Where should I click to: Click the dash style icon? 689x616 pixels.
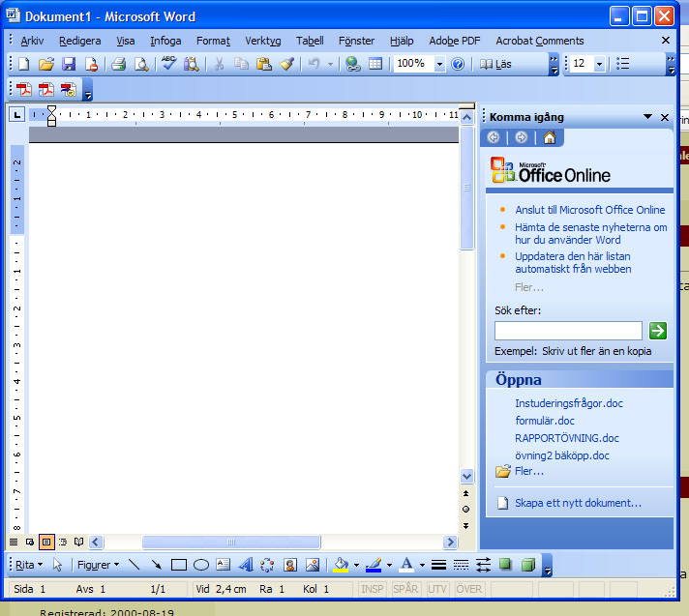pos(461,565)
